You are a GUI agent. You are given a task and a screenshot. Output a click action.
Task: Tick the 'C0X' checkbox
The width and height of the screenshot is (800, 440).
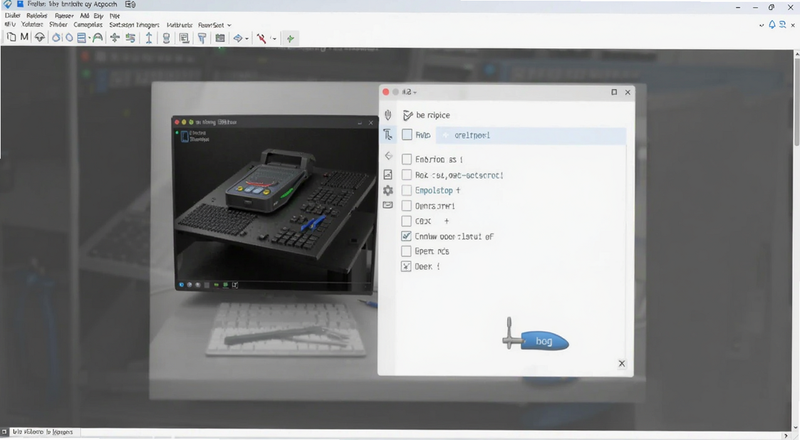coord(407,221)
